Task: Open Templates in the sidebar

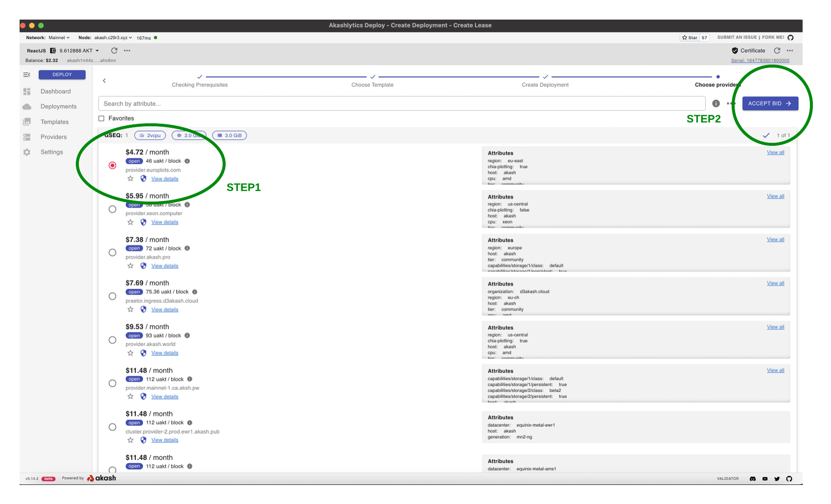Action: click(x=54, y=122)
